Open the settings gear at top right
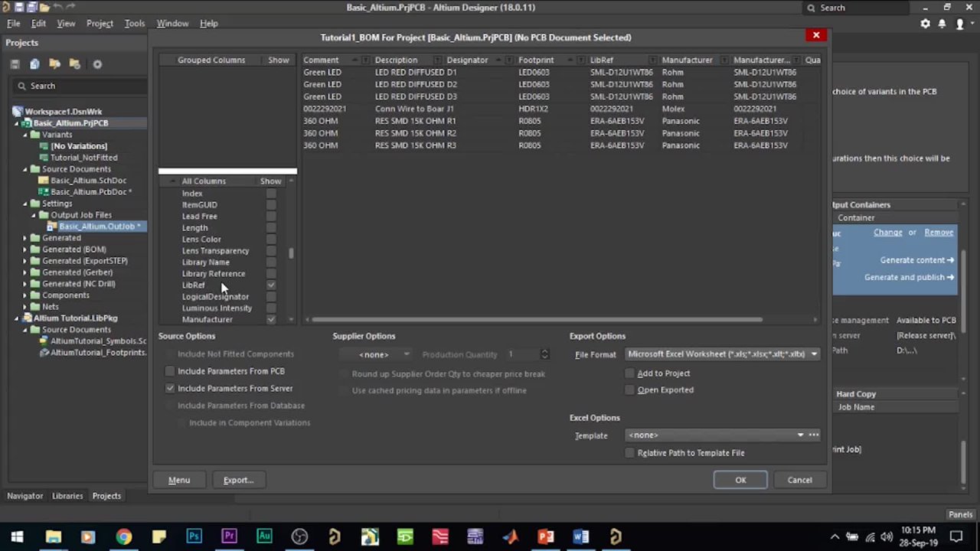The height and width of the screenshot is (551, 980). pos(925,24)
